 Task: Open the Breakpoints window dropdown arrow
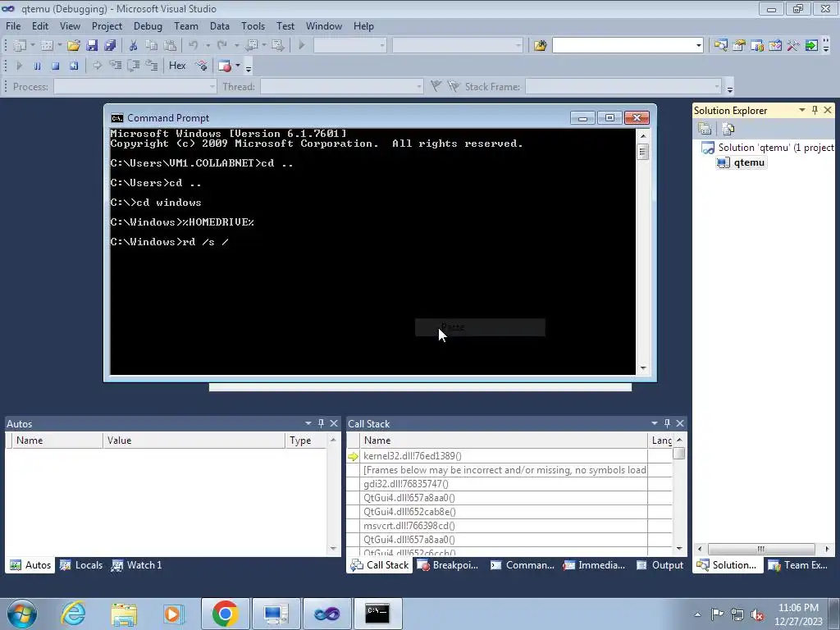tap(238, 66)
